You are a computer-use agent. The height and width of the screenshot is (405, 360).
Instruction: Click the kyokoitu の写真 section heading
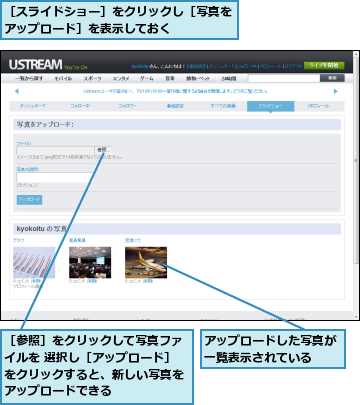pos(42,229)
